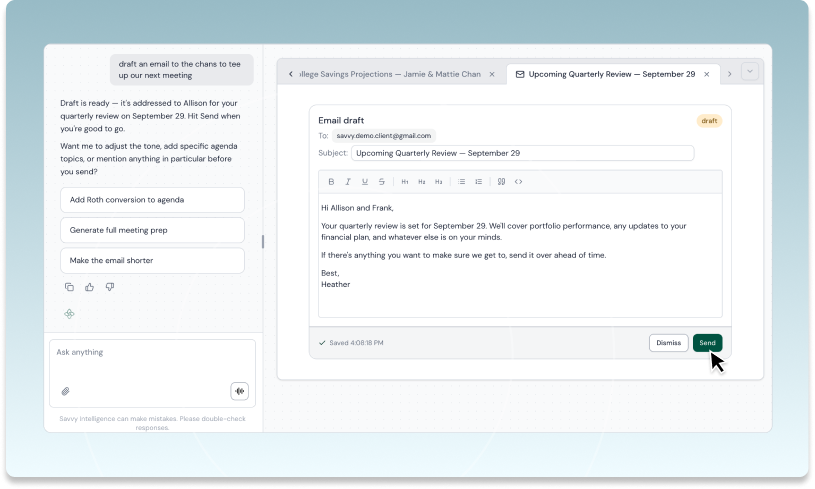Image resolution: width=815 pixels, height=489 pixels.
Task: Switch to College Savings Projections tab
Action: coord(390,74)
